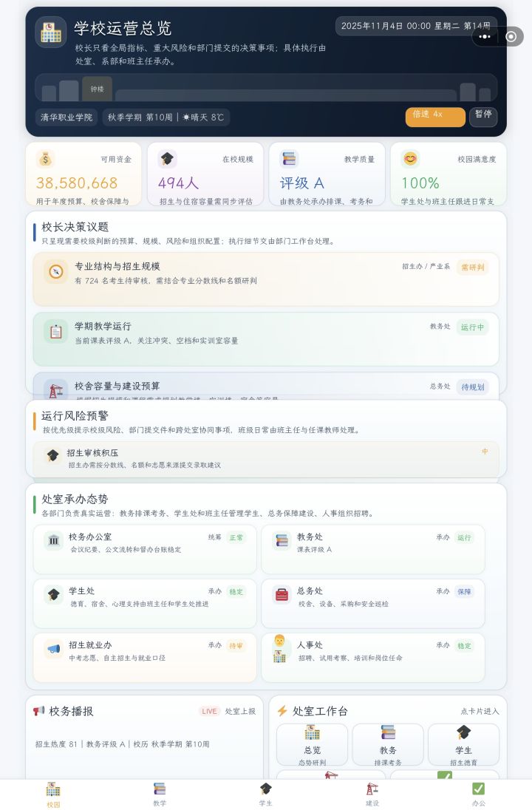The width and height of the screenshot is (532, 810).
Task: Click the 招生办 / 产业系 department label
Action: point(426,267)
